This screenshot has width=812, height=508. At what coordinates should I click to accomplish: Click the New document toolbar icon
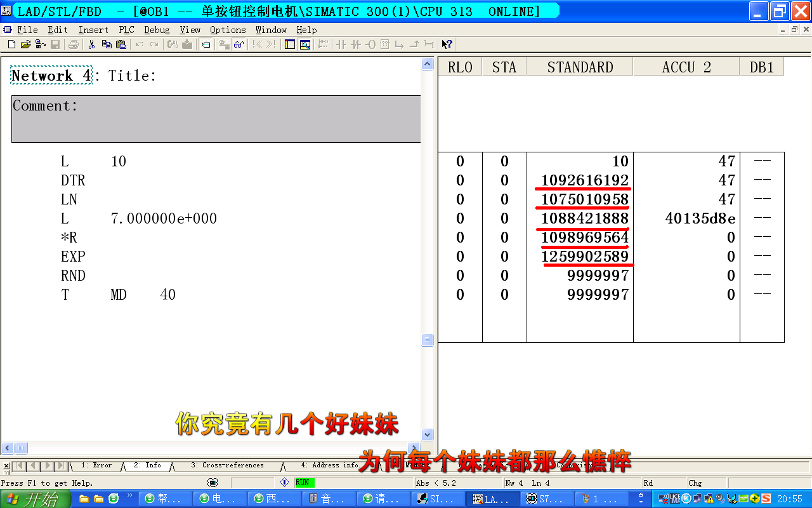coord(11,44)
